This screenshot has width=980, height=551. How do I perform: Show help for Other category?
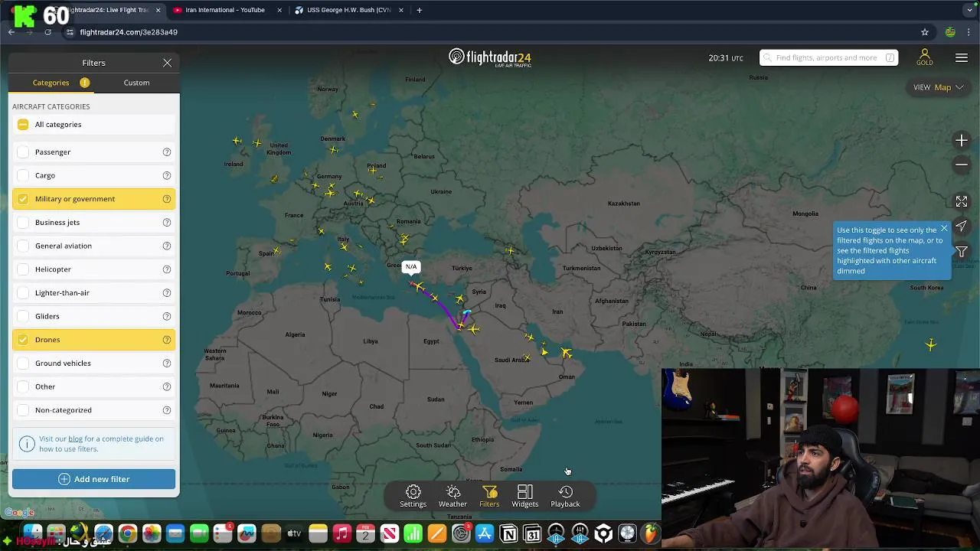(166, 386)
